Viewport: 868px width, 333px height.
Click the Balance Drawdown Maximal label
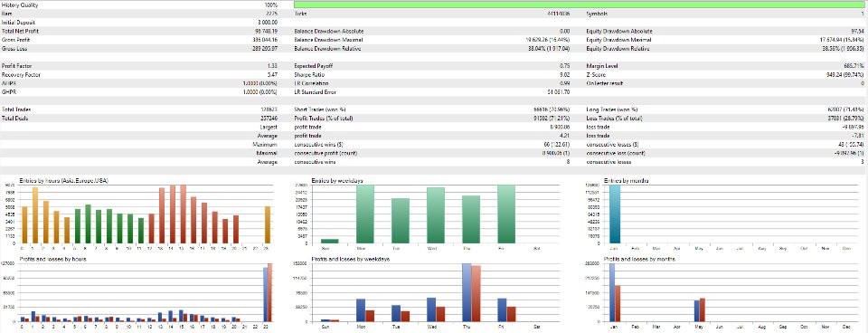click(328, 40)
